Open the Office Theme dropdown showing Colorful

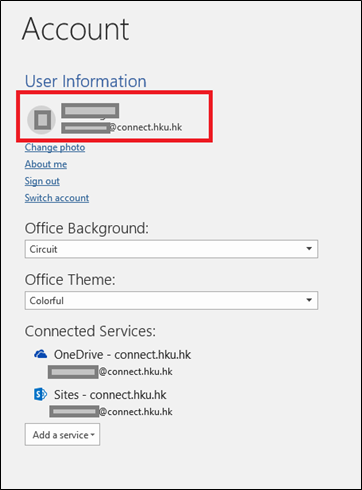coord(171,300)
